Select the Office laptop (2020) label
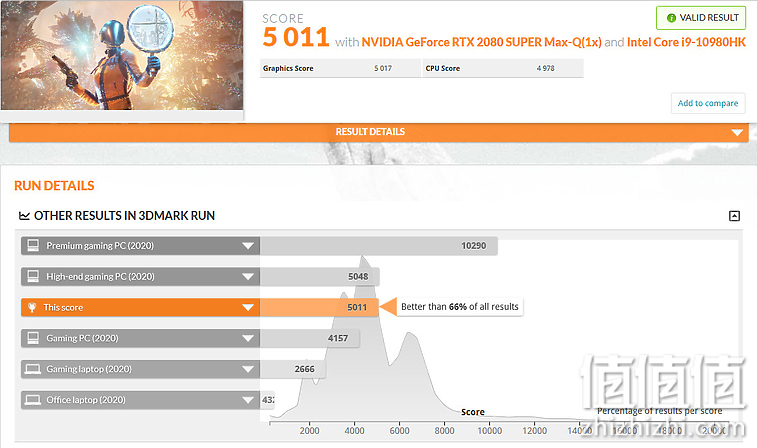Viewport: 757px width, 448px height. coord(86,400)
